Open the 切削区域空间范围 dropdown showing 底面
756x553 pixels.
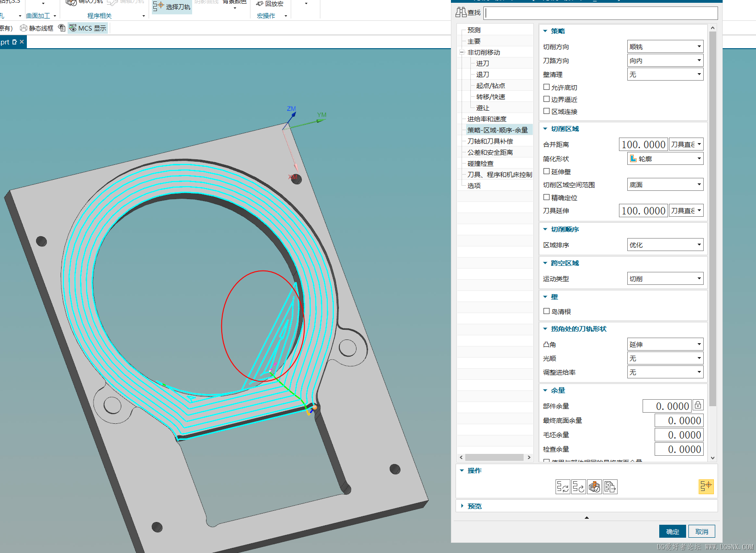pos(665,184)
